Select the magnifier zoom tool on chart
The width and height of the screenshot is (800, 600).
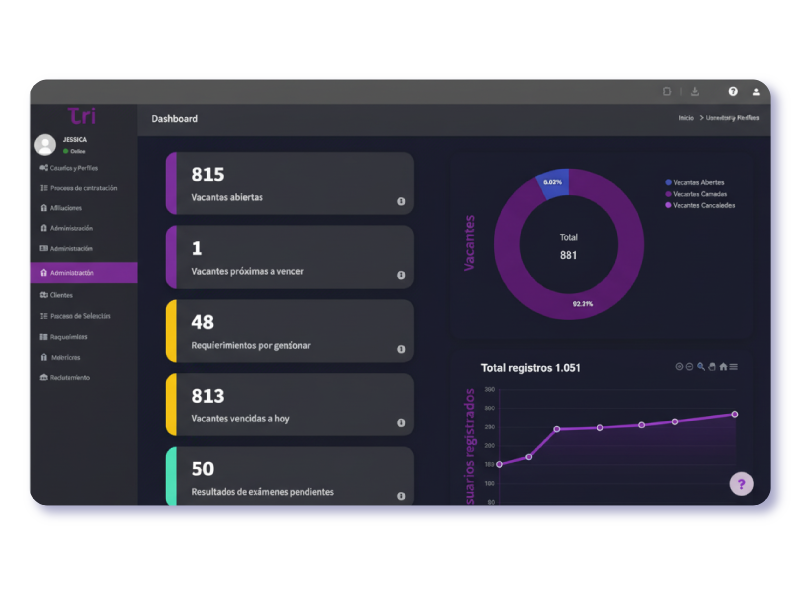coord(701,367)
